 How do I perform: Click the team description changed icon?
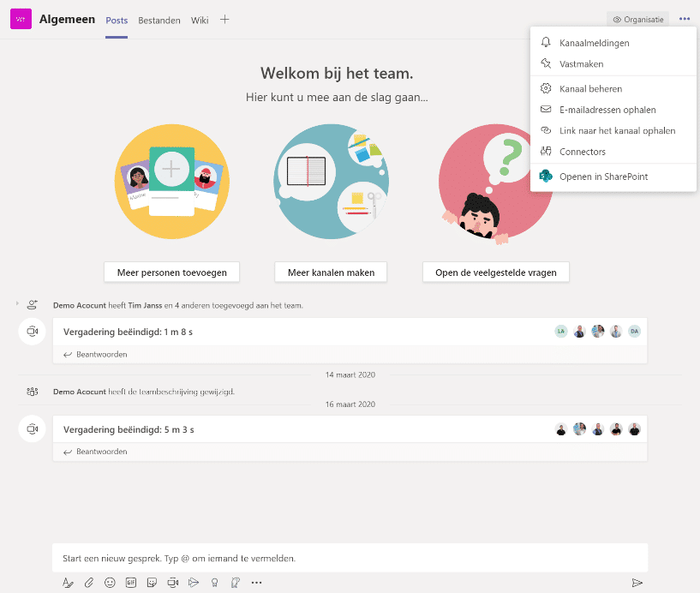[33, 392]
